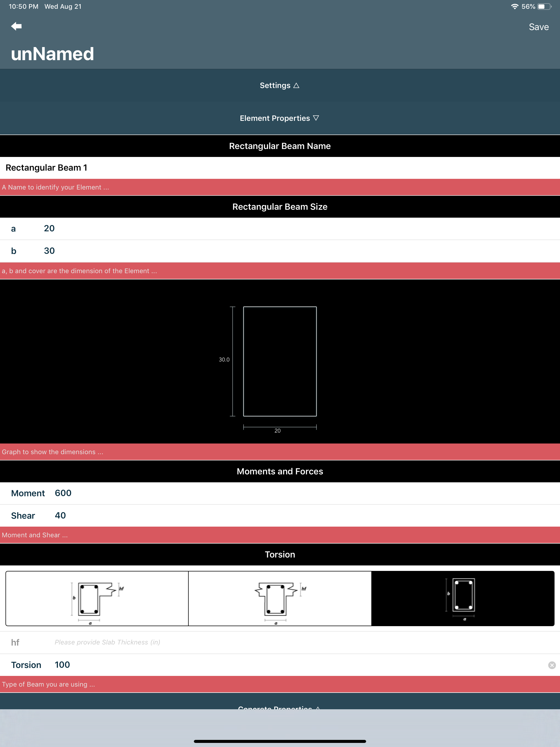Tap the Wi-Fi icon in status bar
Image resolution: width=560 pixels, height=747 pixels.
(514, 6)
